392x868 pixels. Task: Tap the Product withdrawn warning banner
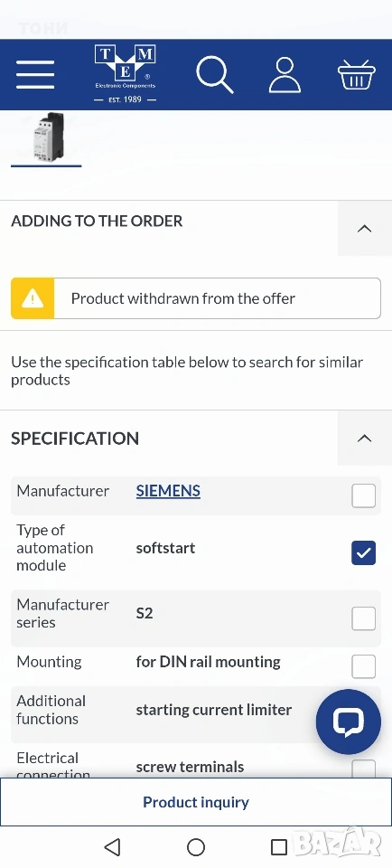click(196, 298)
